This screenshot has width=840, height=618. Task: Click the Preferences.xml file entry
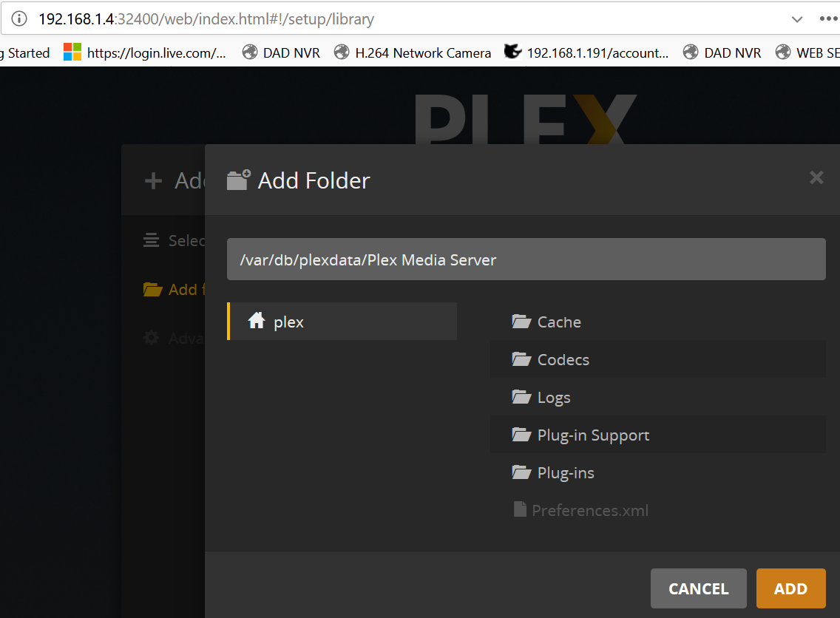point(658,510)
